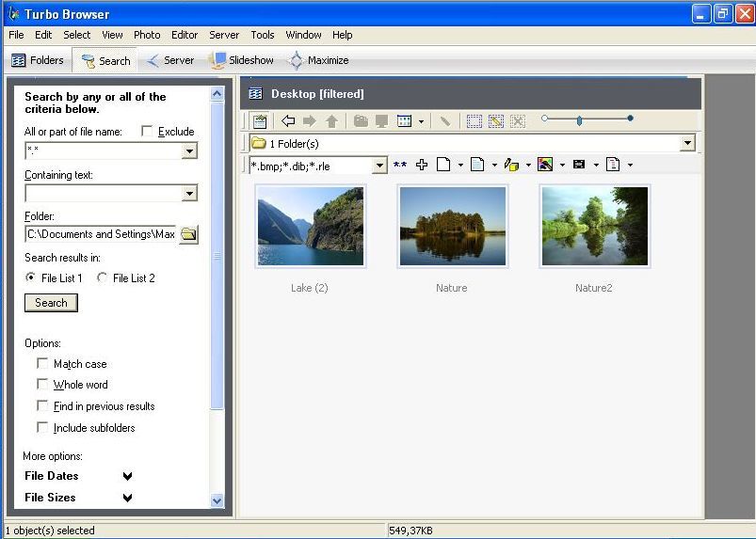
Task: Open the '1 Folder(s)' dropdown
Action: point(687,143)
